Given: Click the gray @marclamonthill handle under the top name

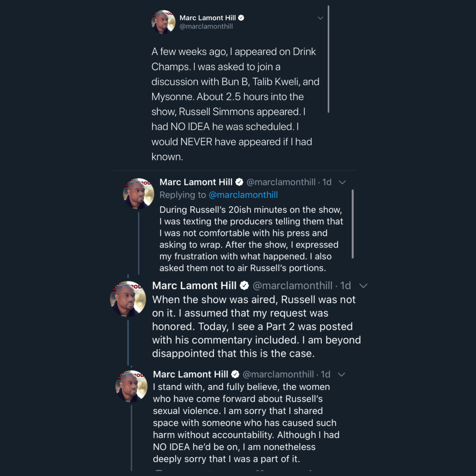Looking at the screenshot, I should 206,26.
